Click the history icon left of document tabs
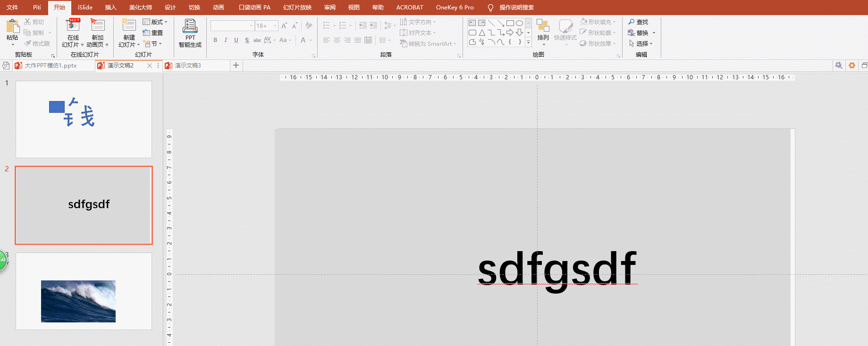 pyautogui.click(x=6, y=66)
